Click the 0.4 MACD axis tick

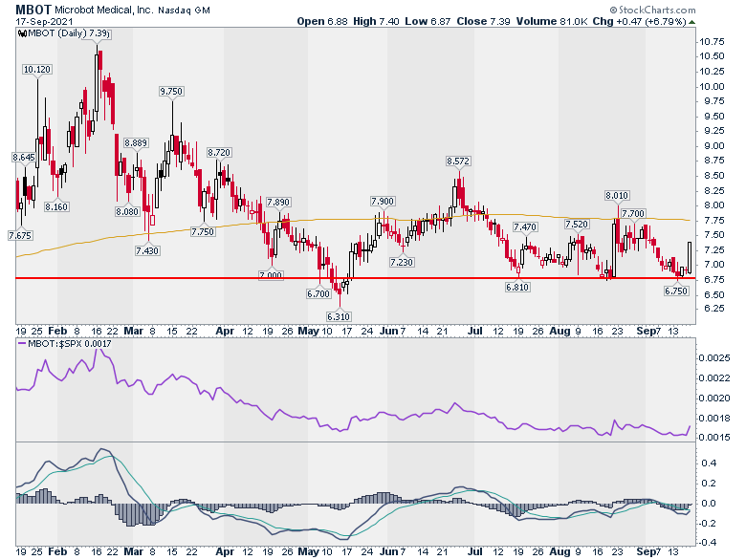(709, 463)
